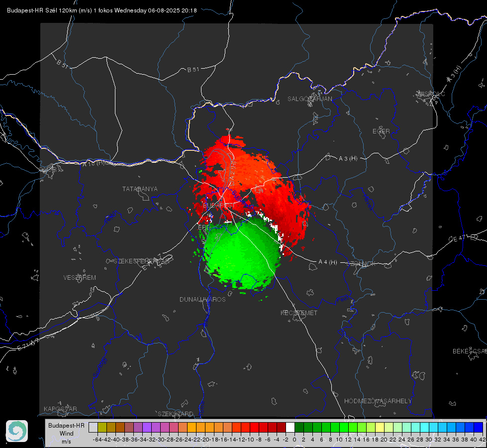487x448 pixels.
Task: Select the purple swatch between -34 and -32
Action: pyautogui.click(x=147, y=427)
